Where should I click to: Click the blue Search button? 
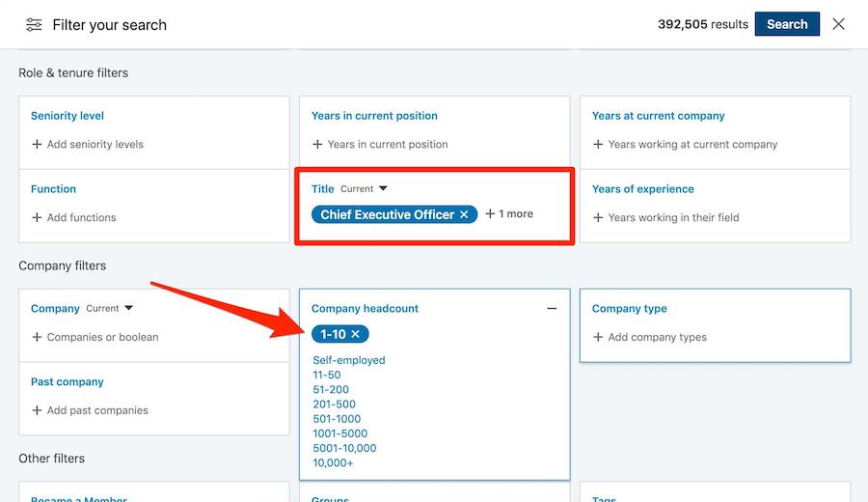click(x=787, y=24)
